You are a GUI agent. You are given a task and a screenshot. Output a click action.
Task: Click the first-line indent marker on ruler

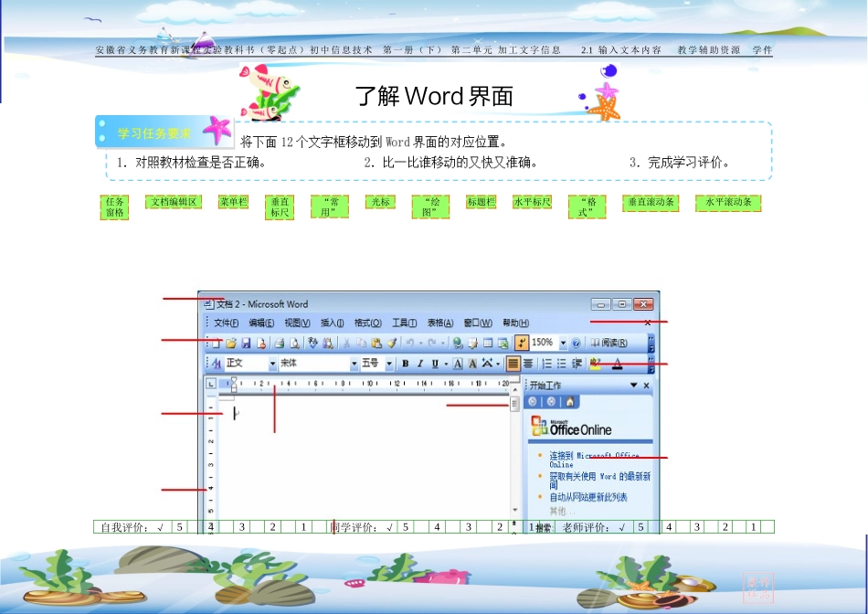click(234, 380)
